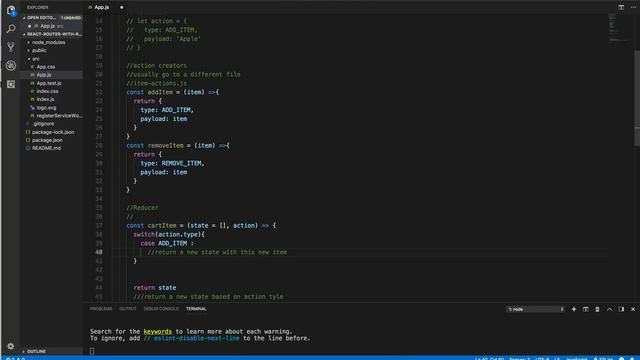Click the LF line-ending status entry
The height and width of the screenshot is (360, 640).
(x=557, y=358)
